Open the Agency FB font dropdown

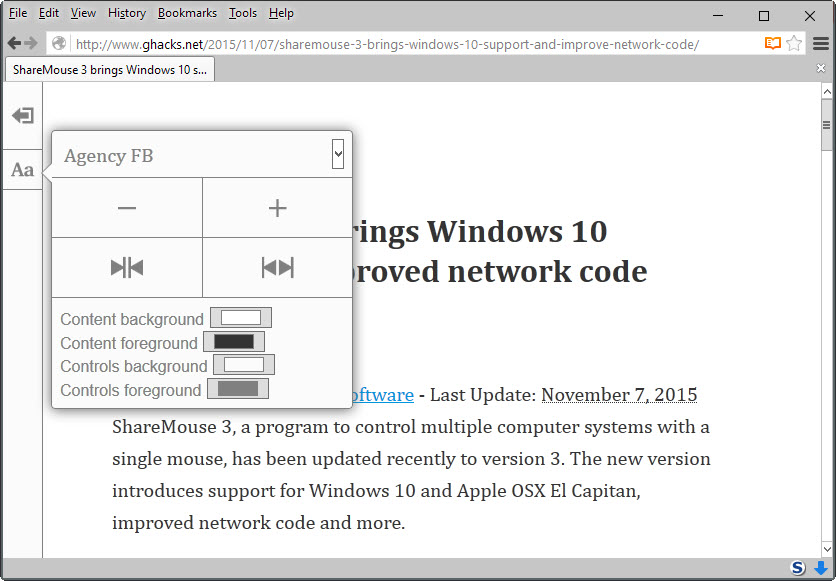[337, 154]
